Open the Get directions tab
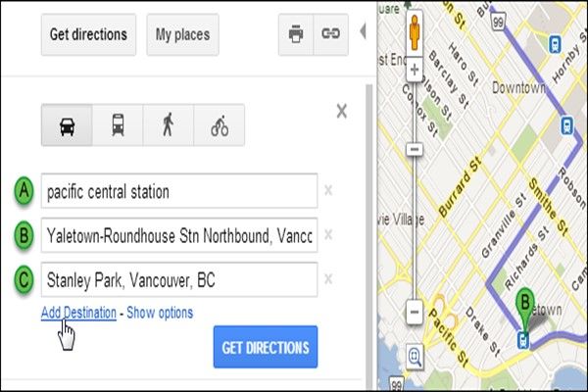 tap(89, 34)
